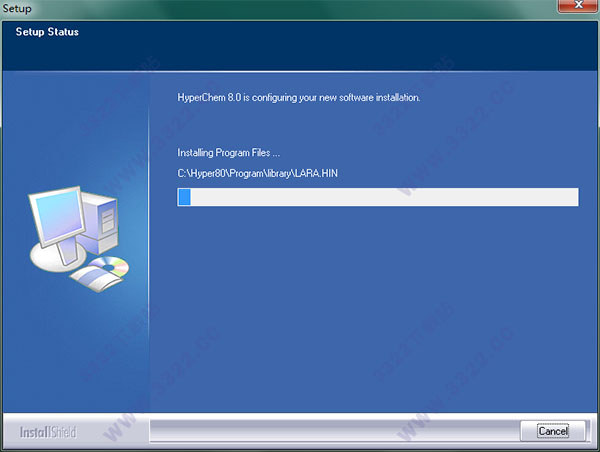The image size is (600, 452).
Task: Click the Installing Program Files status text
Action: point(228,153)
